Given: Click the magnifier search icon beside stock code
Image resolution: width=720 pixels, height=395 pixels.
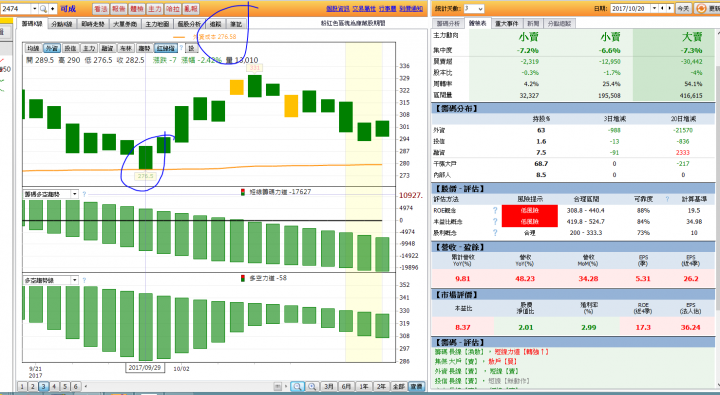Looking at the screenshot, I should [x=43, y=9].
